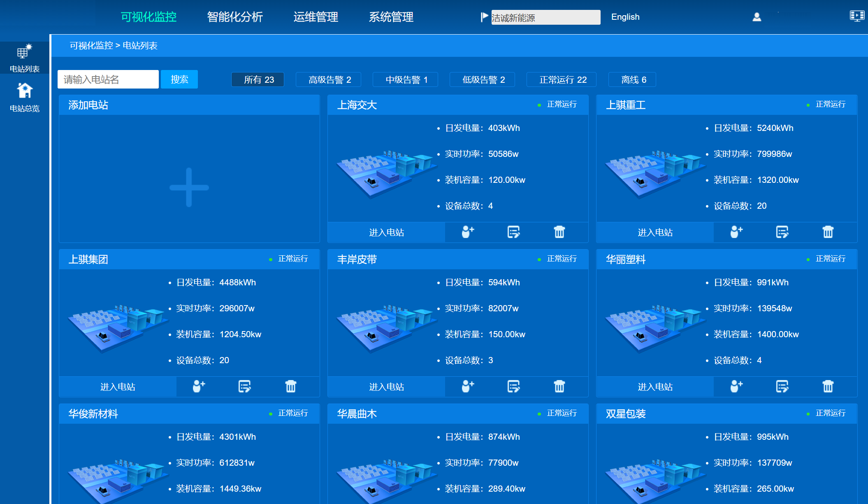Open the 智能化分析 menu

coord(235,17)
